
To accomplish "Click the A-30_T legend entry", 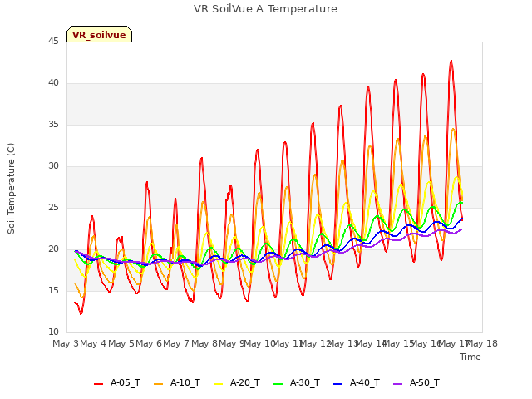I will click(297, 383).
